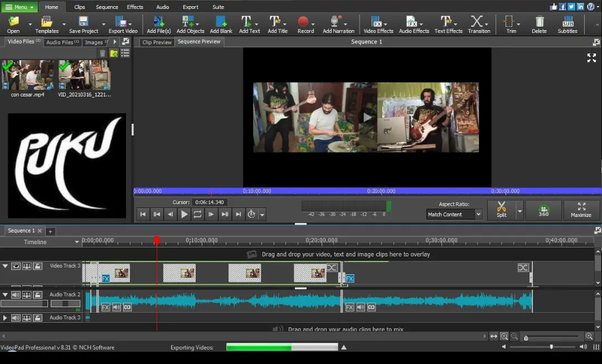Collapse Video Track 3 with its triangle

point(5,266)
